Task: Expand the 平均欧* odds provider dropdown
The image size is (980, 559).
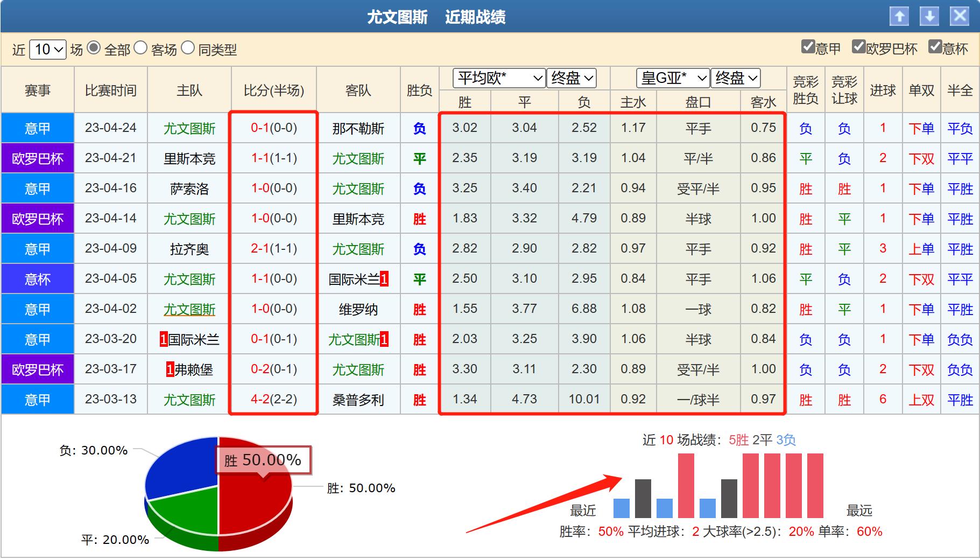Action: pos(499,79)
